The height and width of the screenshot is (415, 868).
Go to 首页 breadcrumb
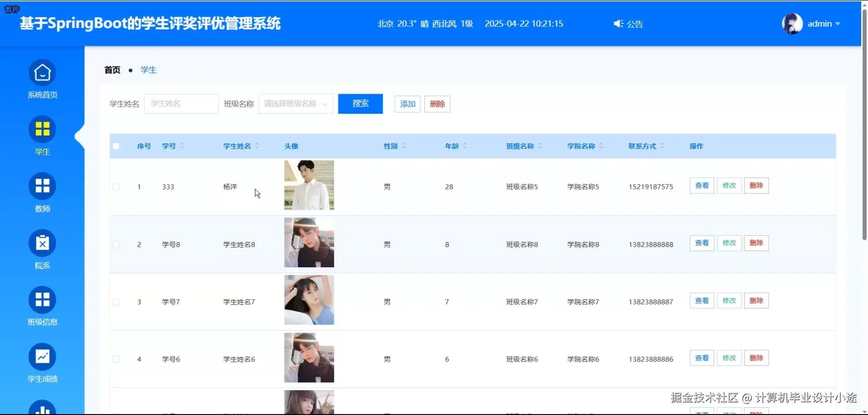click(x=112, y=70)
